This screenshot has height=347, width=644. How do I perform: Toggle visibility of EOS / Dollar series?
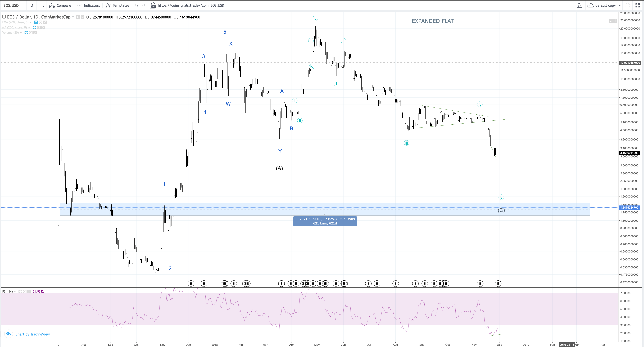[78, 17]
